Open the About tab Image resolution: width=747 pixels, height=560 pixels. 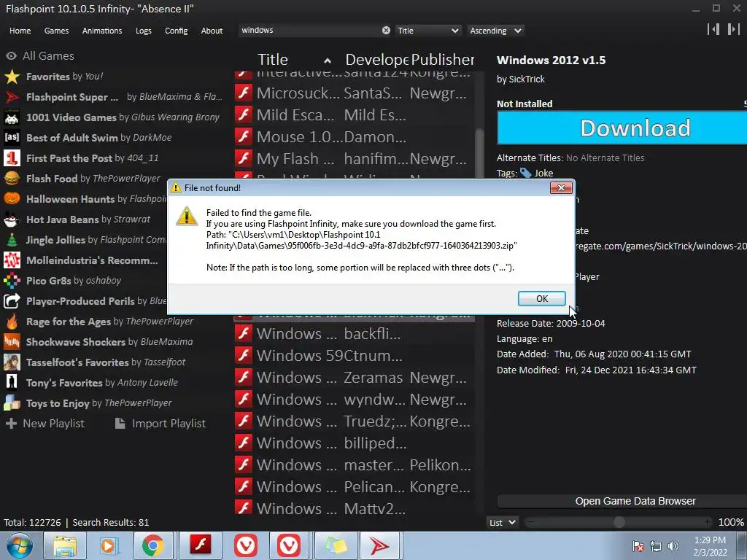212,31
